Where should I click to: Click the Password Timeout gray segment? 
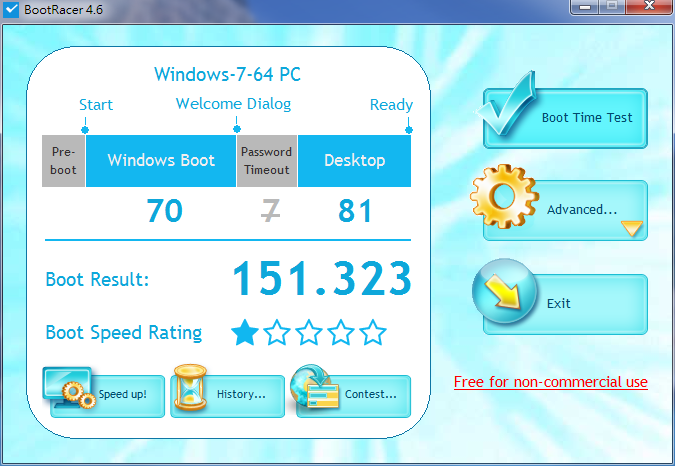click(267, 161)
